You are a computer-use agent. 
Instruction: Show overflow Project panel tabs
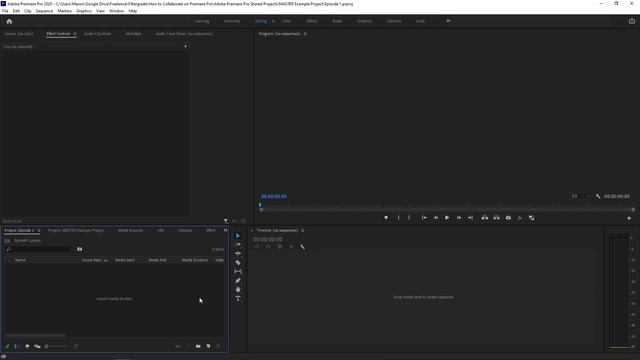click(x=225, y=230)
